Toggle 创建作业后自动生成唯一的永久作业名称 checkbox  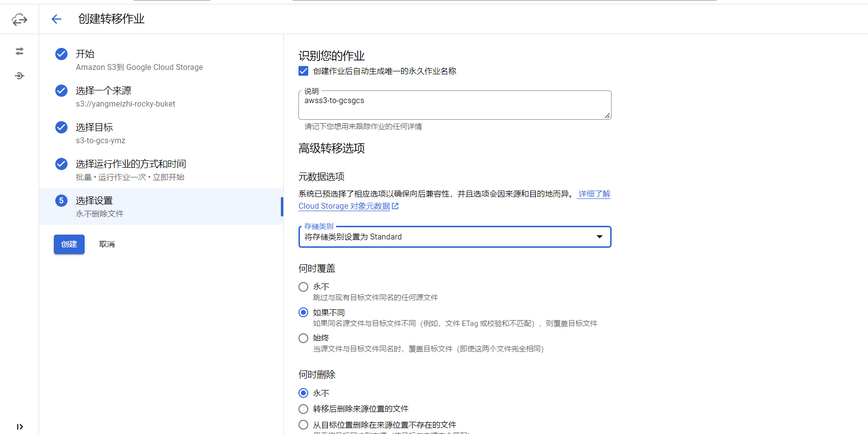tap(303, 71)
